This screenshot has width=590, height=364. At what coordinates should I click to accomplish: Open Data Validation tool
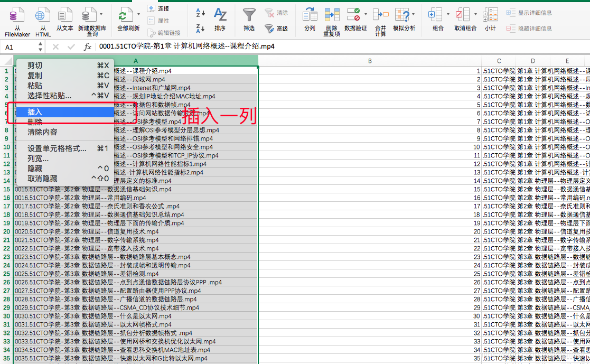[354, 20]
